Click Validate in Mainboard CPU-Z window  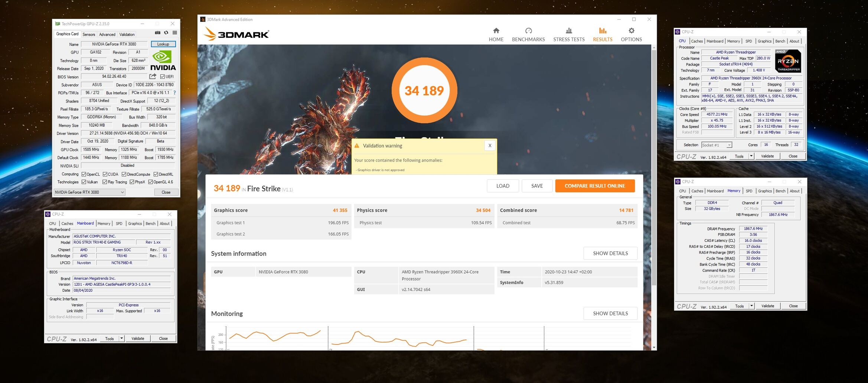tap(138, 338)
